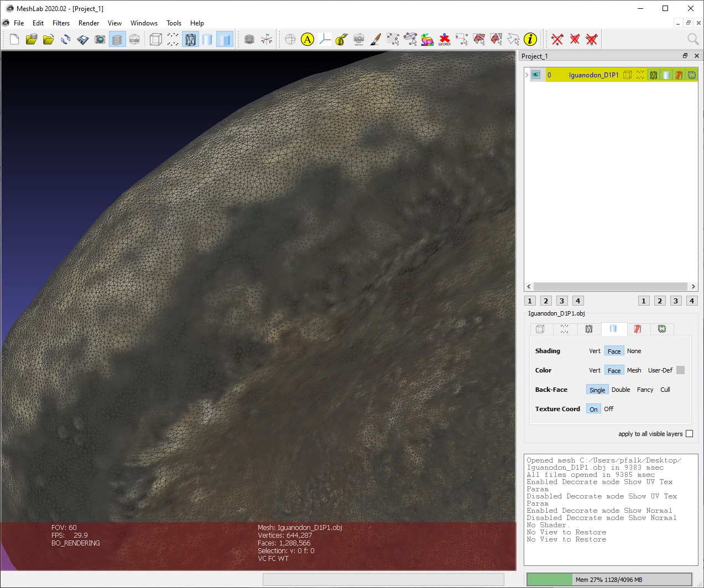Turn Texture Coord off
This screenshot has height=588, width=704.
point(608,409)
